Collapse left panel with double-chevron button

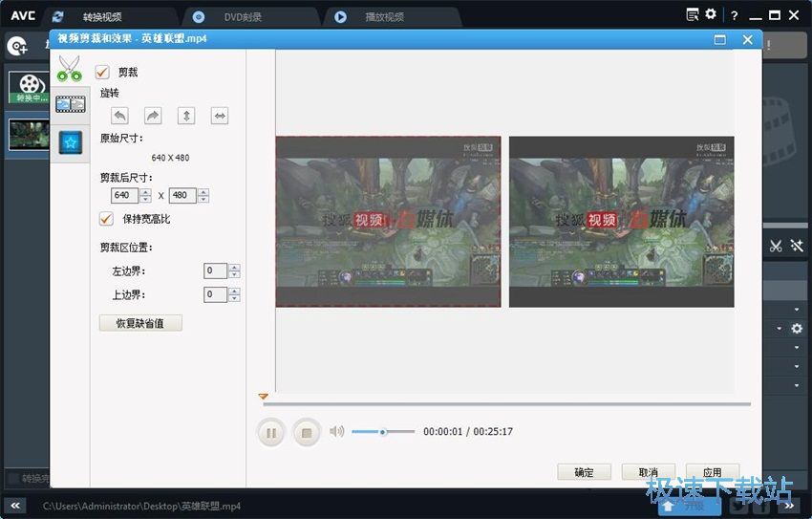coord(15,506)
